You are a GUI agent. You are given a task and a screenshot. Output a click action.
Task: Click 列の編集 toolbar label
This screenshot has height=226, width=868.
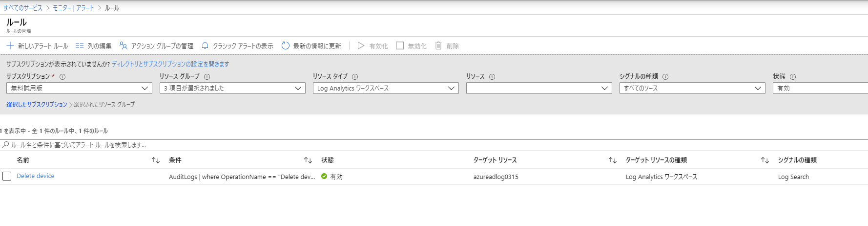coord(100,46)
